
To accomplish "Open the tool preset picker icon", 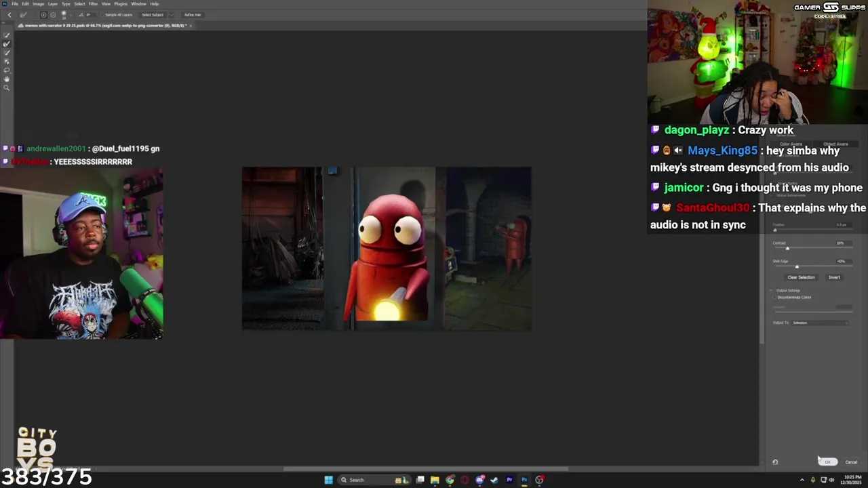I will point(23,15).
